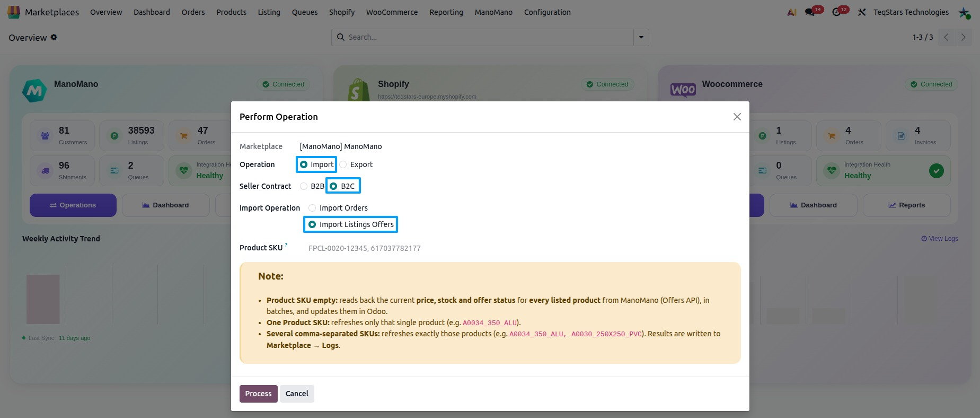Open the user avatar menu

pyautogui.click(x=964, y=12)
